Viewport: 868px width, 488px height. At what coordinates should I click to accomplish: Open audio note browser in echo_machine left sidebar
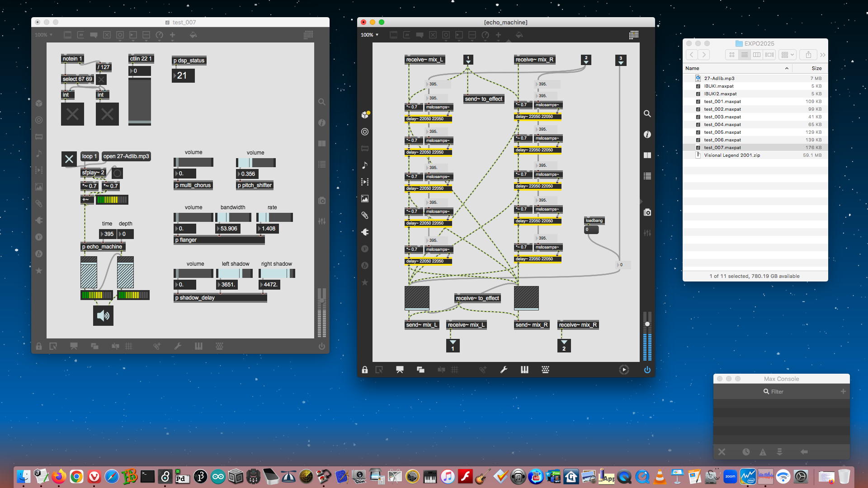tap(365, 165)
